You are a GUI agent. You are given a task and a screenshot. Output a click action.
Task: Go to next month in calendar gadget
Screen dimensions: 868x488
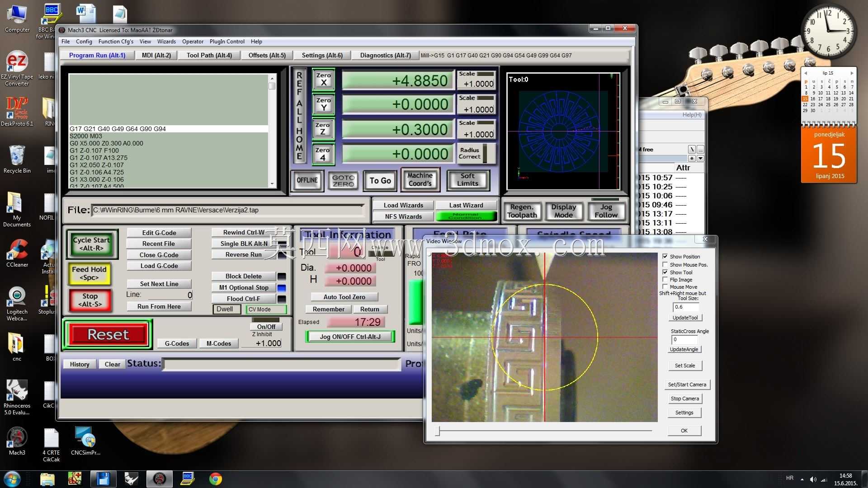(x=852, y=73)
